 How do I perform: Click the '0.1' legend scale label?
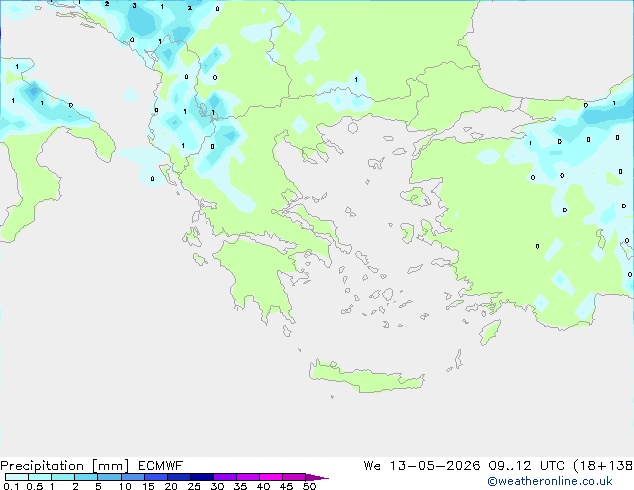point(11,486)
